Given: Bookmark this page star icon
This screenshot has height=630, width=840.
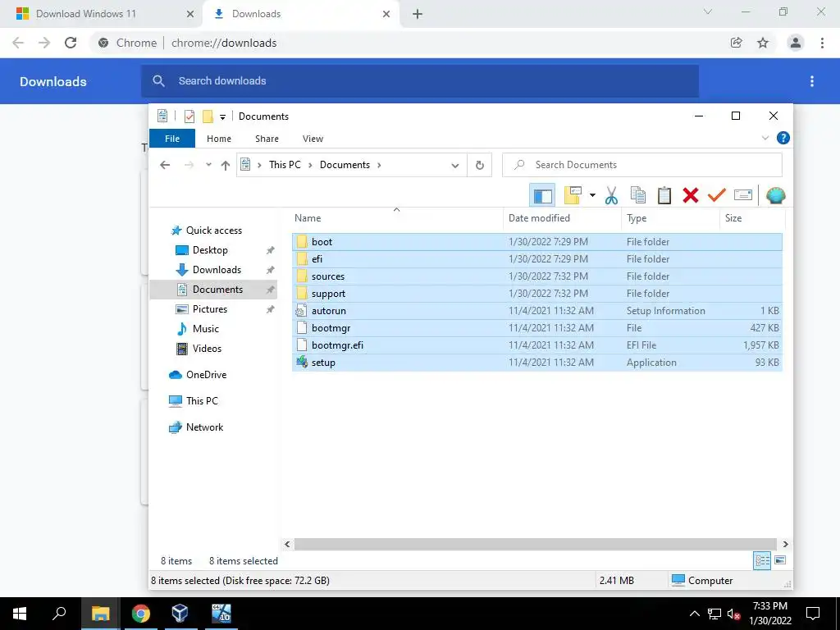Looking at the screenshot, I should (763, 43).
